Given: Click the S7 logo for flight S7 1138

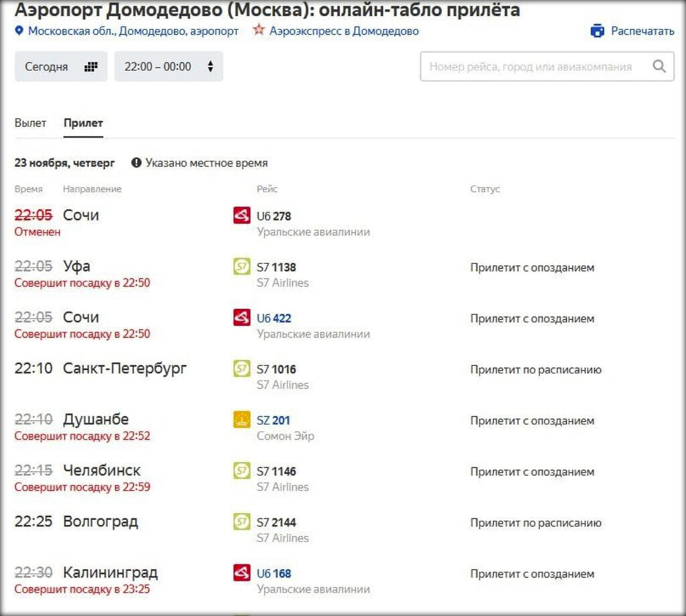Looking at the screenshot, I should pyautogui.click(x=241, y=266).
